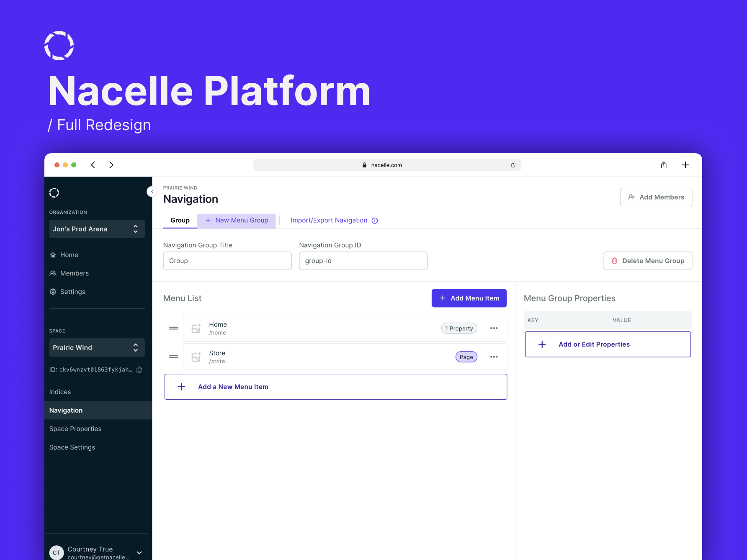Click the KEY column header
This screenshot has height=560, width=747.
533,320
